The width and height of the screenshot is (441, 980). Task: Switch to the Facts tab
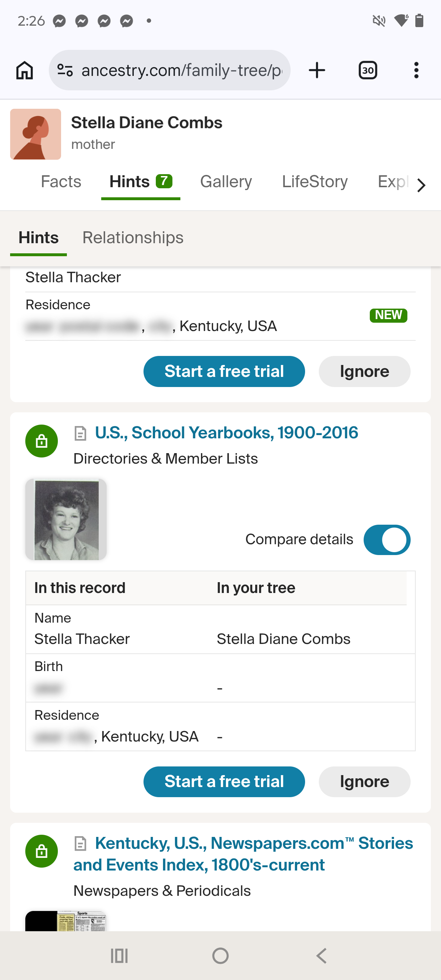point(61,182)
